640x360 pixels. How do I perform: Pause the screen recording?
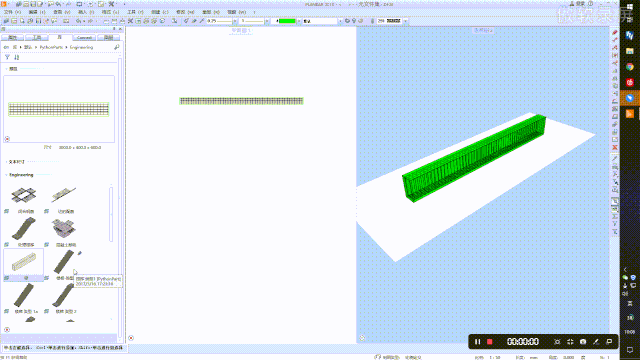click(477, 342)
